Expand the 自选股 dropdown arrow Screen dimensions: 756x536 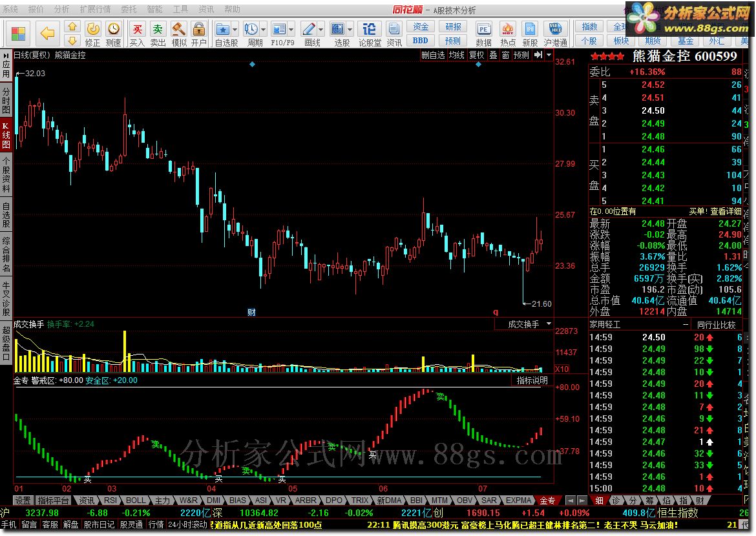tap(235, 30)
